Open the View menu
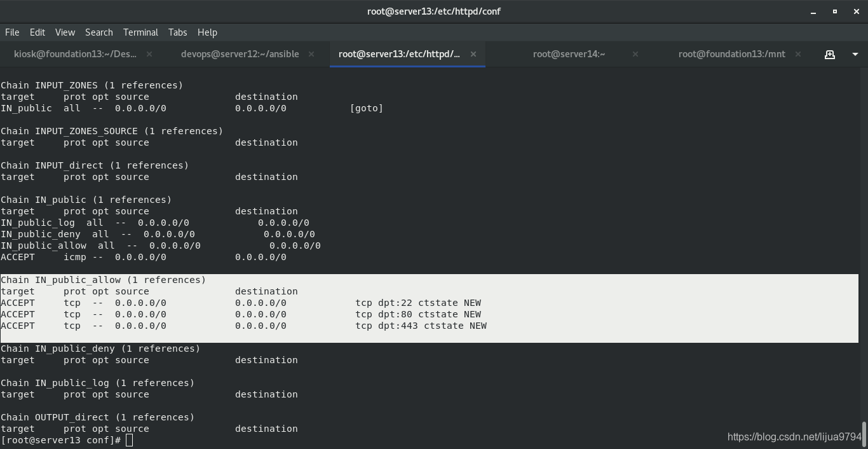Screen dimensions: 868x449 pos(65,32)
